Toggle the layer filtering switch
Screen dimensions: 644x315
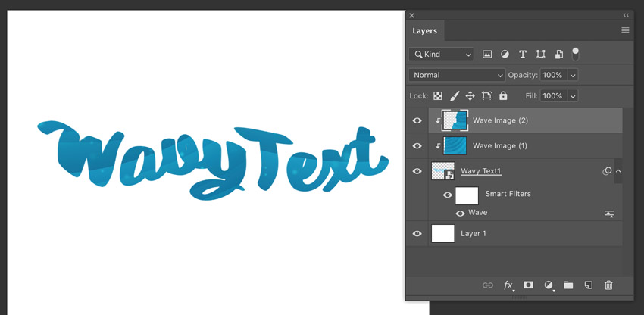pos(576,54)
